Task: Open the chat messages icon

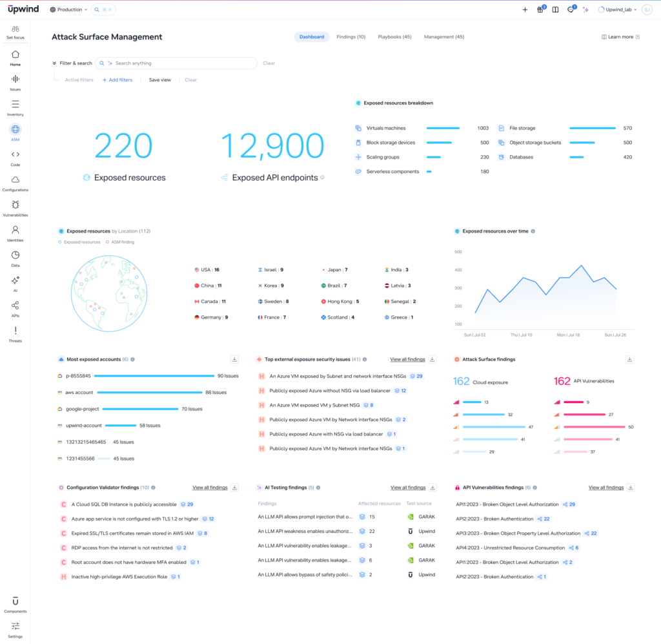Action: 571,9
